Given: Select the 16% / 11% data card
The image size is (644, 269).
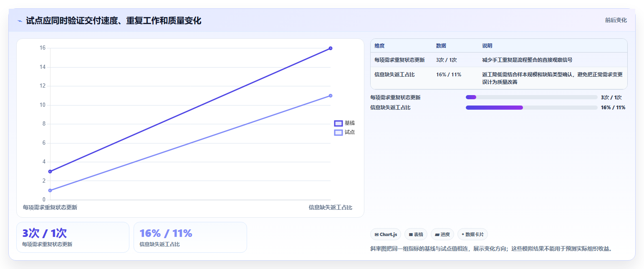Looking at the screenshot, I should click(190, 237).
